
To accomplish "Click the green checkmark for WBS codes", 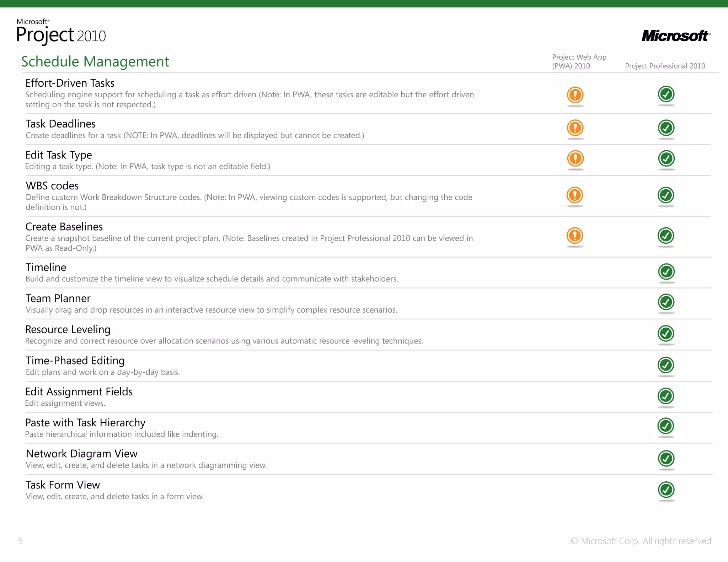I will tap(666, 195).
